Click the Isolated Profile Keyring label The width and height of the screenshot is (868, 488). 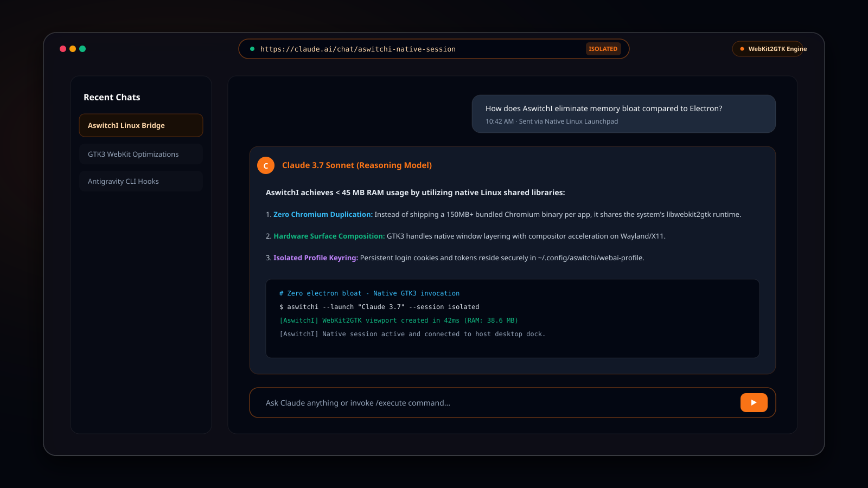[x=316, y=258]
